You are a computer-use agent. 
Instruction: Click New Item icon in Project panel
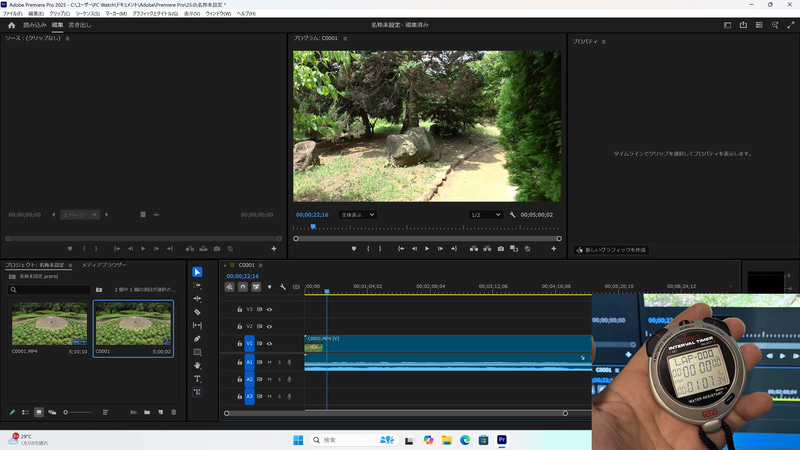pyautogui.click(x=160, y=412)
